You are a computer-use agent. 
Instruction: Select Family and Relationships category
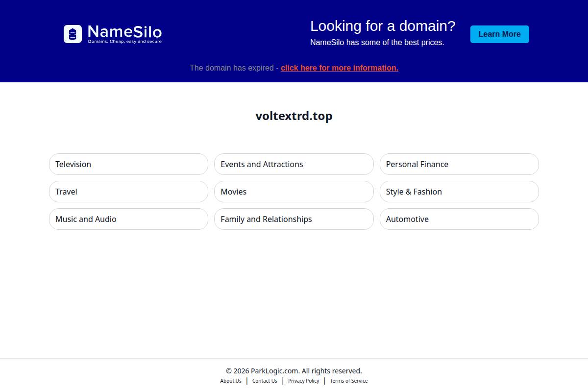tap(294, 219)
